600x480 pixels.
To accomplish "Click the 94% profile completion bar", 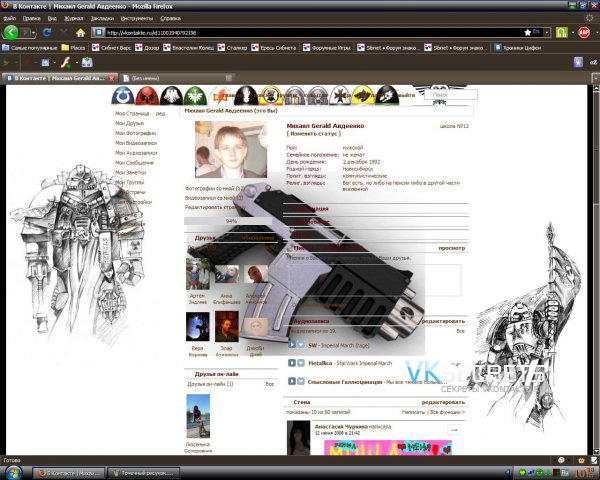I will [x=228, y=221].
